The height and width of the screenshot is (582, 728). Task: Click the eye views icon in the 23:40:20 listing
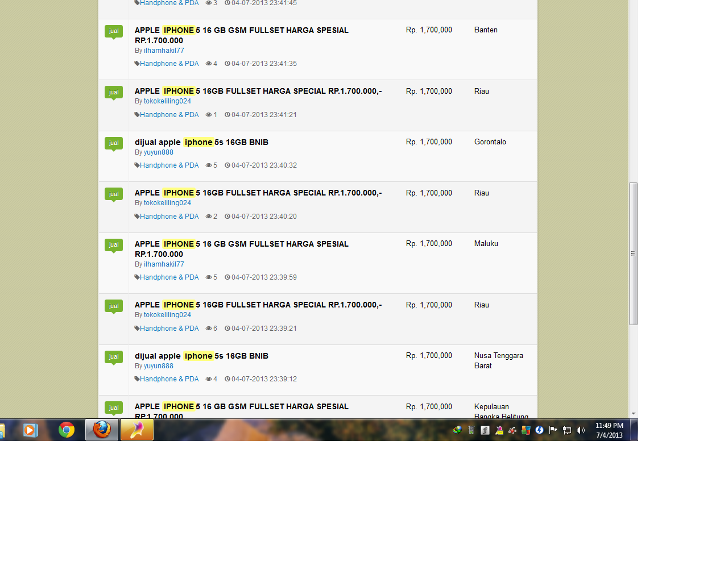[x=209, y=217]
